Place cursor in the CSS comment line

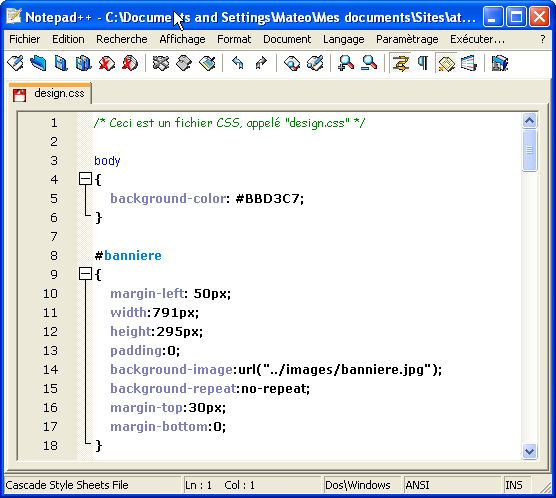pyautogui.click(x=230, y=123)
